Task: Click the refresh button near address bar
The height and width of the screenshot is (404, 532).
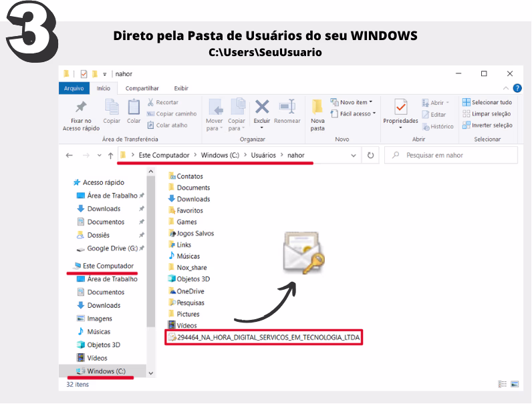Action: tap(370, 155)
